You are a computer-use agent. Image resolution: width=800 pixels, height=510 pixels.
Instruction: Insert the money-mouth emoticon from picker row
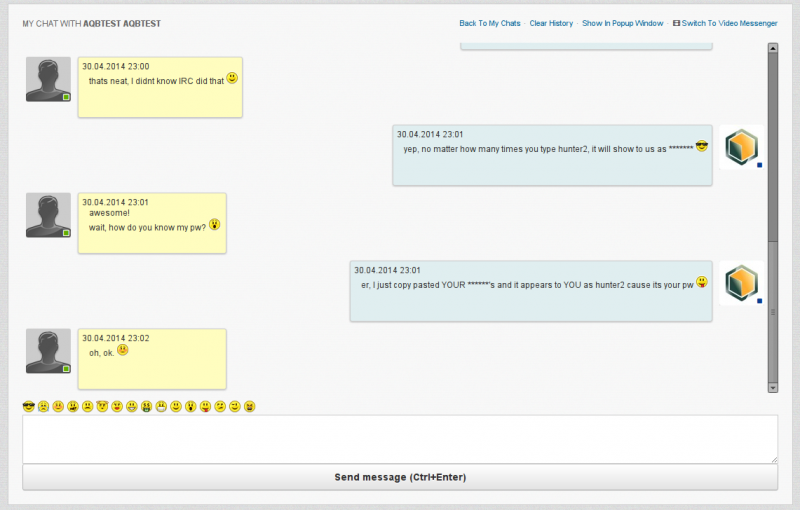click(x=146, y=406)
